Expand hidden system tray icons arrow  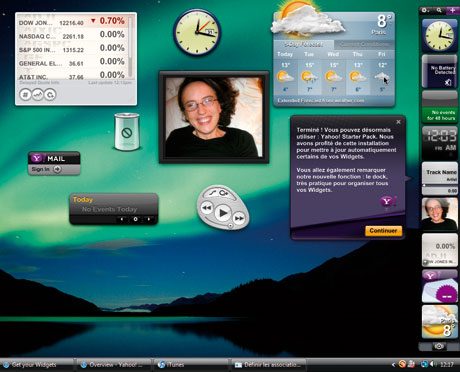point(394,365)
